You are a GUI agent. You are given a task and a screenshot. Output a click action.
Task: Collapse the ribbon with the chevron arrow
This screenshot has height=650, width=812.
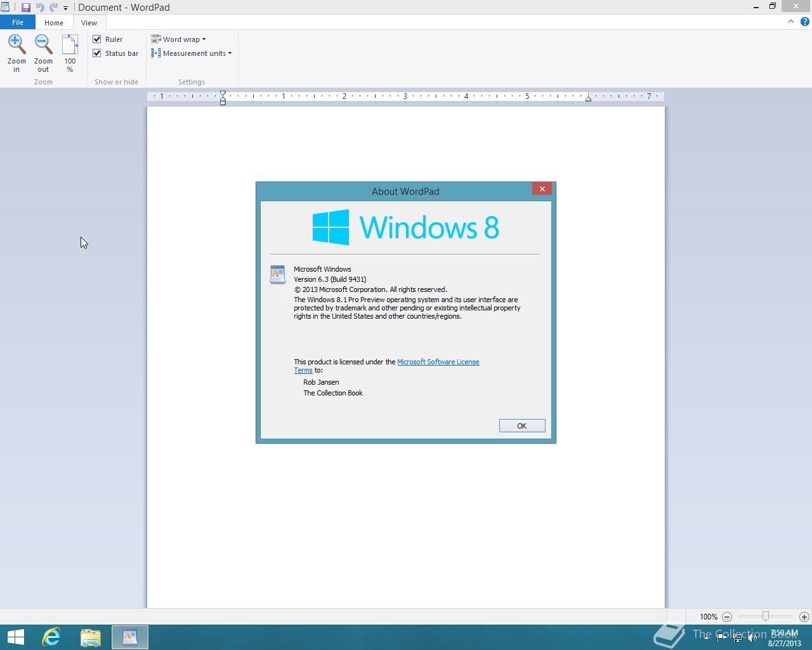(x=790, y=22)
